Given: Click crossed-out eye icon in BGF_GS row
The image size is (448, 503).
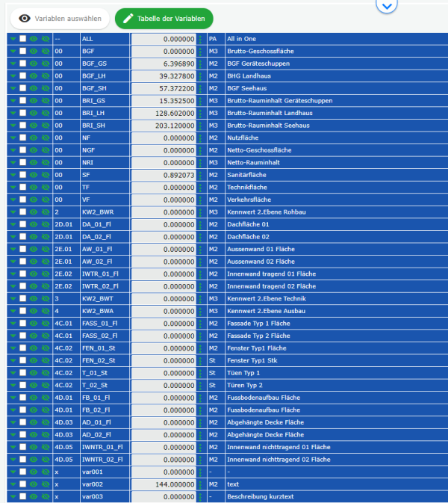Looking at the screenshot, I should [x=46, y=64].
